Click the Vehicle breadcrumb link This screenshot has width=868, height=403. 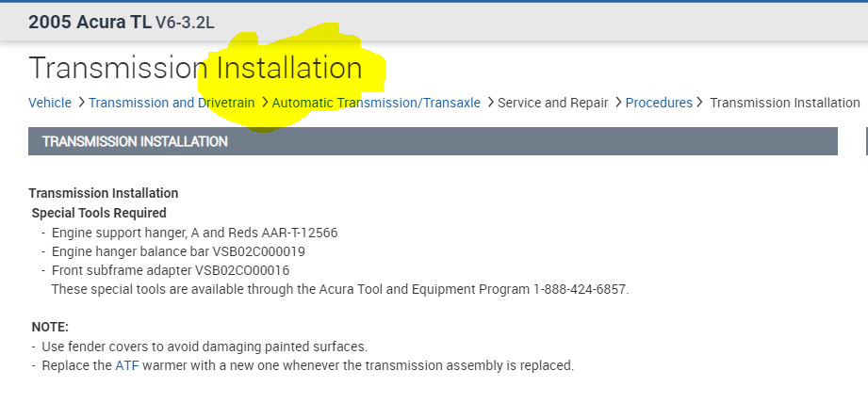[x=50, y=103]
